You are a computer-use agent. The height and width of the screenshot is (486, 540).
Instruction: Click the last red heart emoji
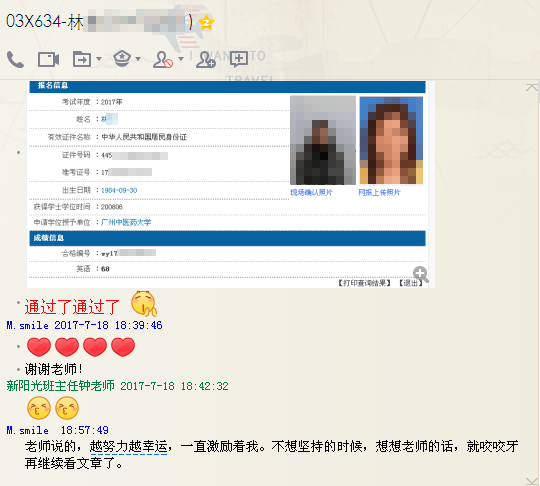point(123,347)
